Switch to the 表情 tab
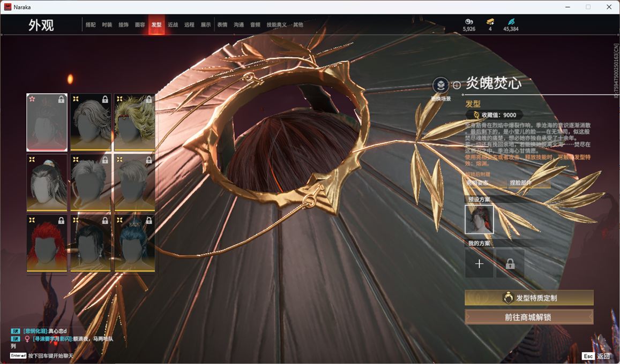 tap(222, 25)
